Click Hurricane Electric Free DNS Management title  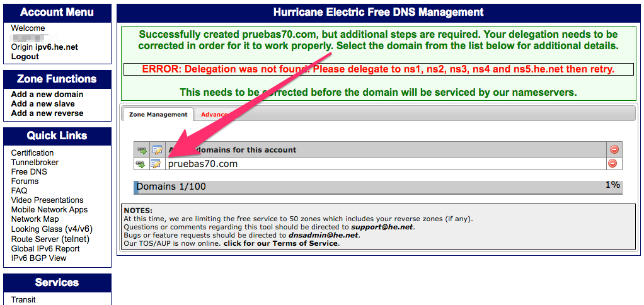coord(378,13)
